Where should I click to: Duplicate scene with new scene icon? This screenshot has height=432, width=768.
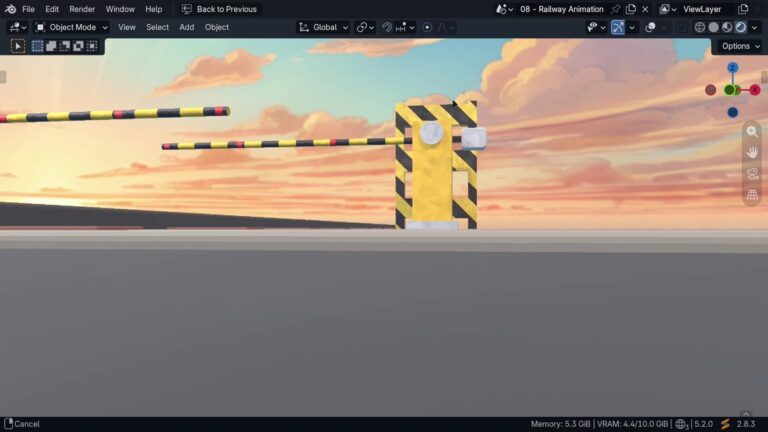631,9
